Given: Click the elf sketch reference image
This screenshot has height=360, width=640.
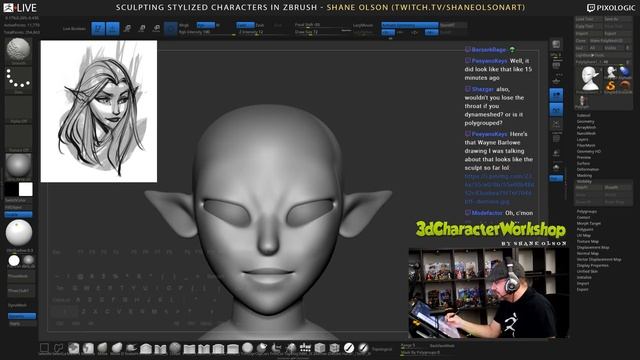Looking at the screenshot, I should [x=99, y=111].
